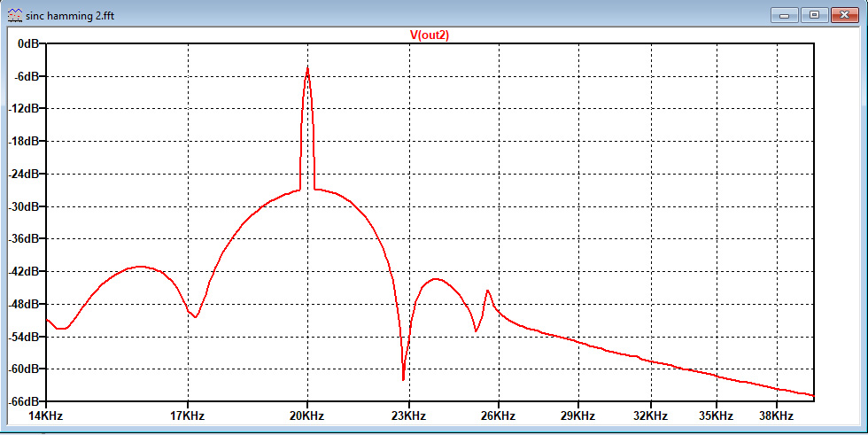The image size is (868, 435).
Task: Click the LTspice icon in the title bar
Action: click(15, 14)
